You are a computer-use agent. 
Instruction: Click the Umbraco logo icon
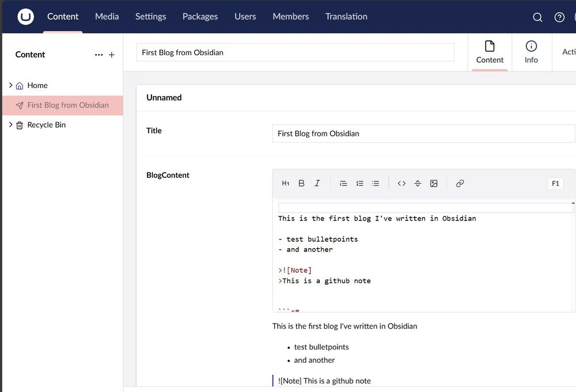[x=26, y=17]
